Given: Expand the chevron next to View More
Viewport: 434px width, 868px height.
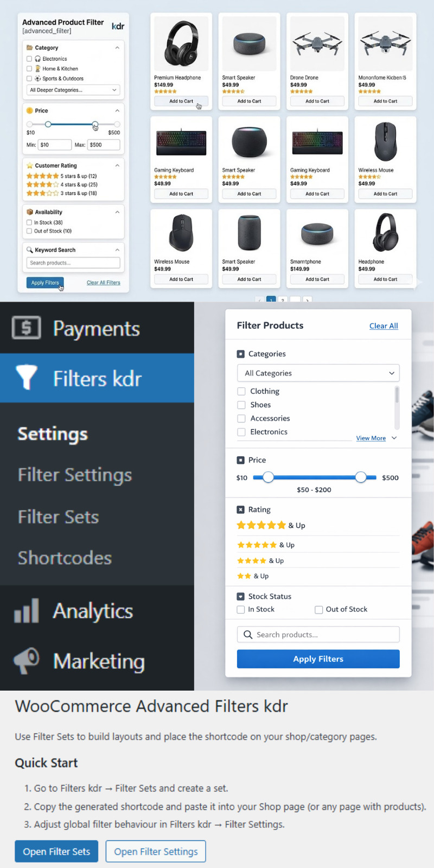Looking at the screenshot, I should coord(394,438).
